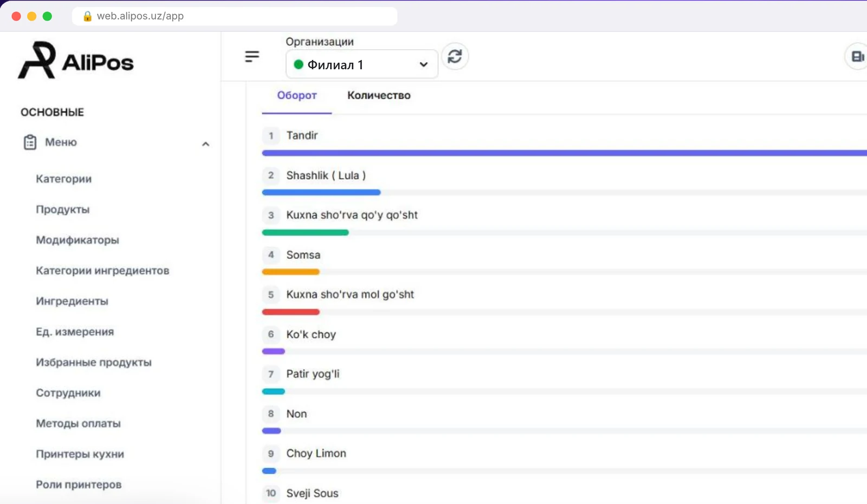
Task: Click the hamburger menu icon
Action: [x=252, y=56]
